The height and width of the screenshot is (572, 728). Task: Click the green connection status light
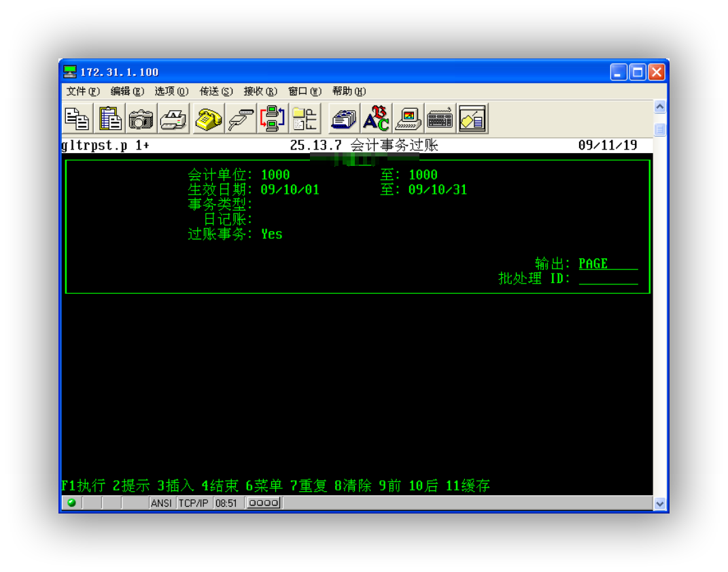pos(71,503)
